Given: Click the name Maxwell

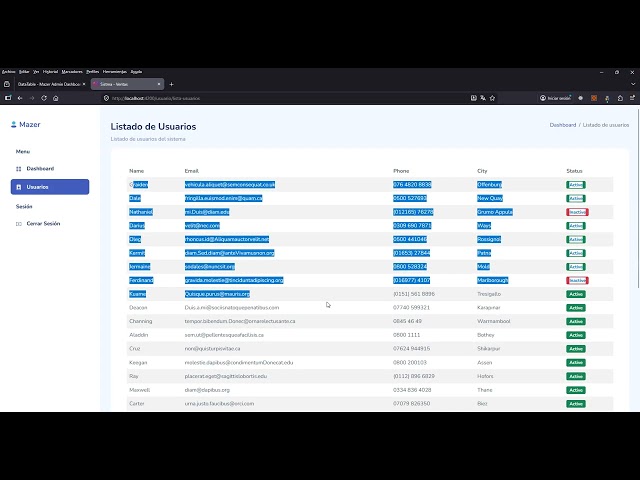Looking at the screenshot, I should [x=140, y=390].
